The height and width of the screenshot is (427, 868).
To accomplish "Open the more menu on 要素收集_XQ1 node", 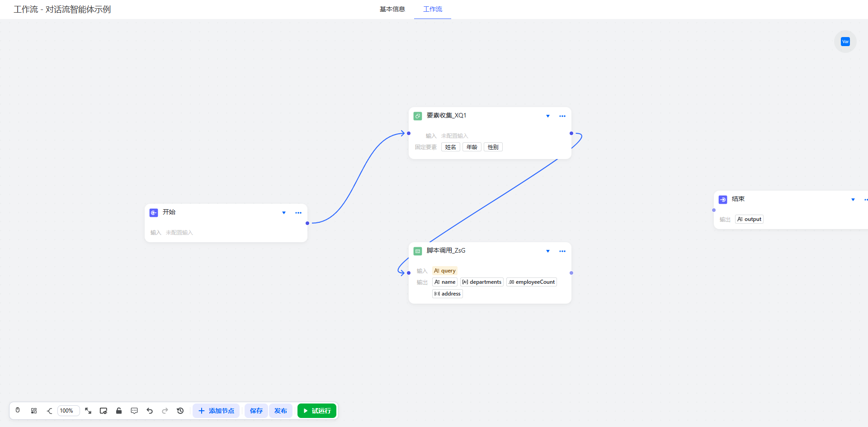I will [562, 116].
